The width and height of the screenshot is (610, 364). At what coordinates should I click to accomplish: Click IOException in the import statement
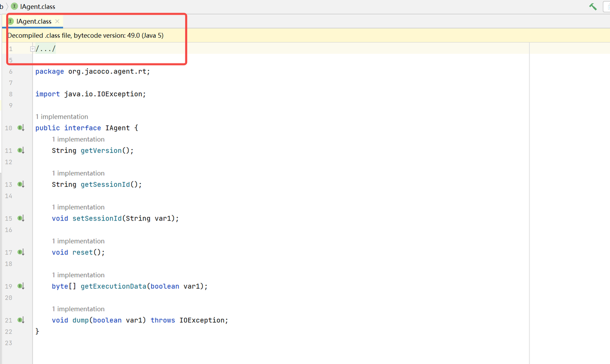121,94
